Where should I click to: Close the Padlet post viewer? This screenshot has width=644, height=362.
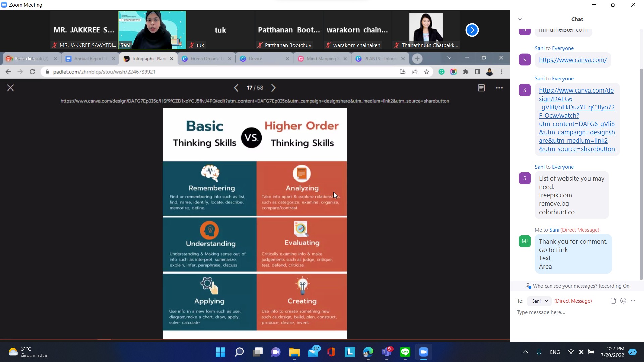point(10,88)
